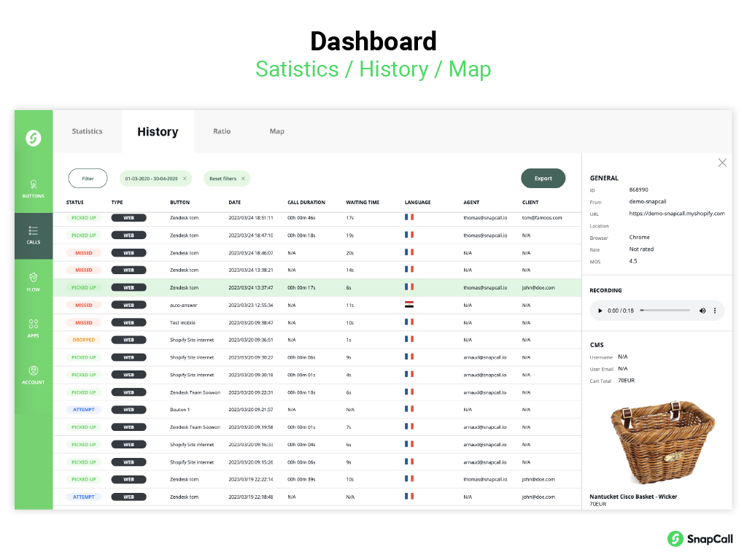Open the Flow section icon
Screen dimensions: 747x560
coord(33,278)
